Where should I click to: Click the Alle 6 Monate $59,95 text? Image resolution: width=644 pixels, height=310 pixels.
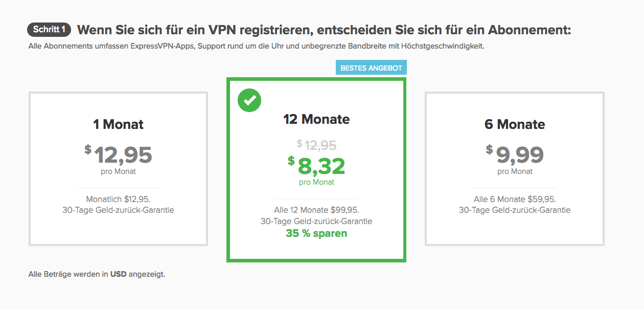click(515, 199)
